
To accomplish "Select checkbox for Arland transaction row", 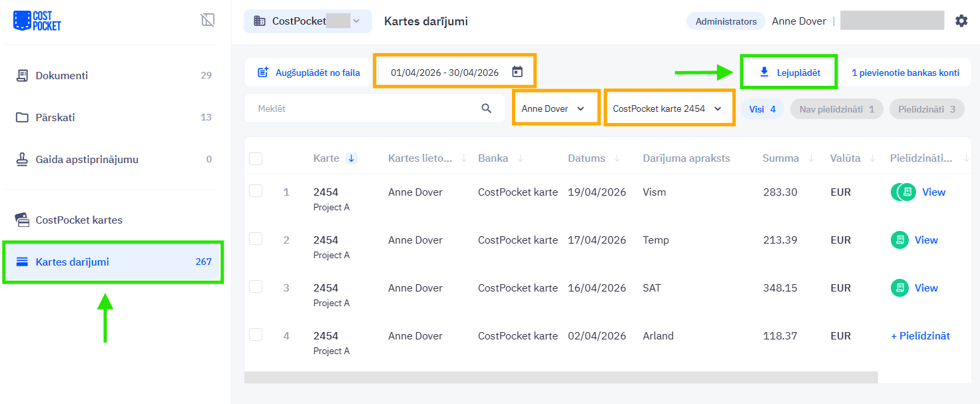I will (x=256, y=335).
